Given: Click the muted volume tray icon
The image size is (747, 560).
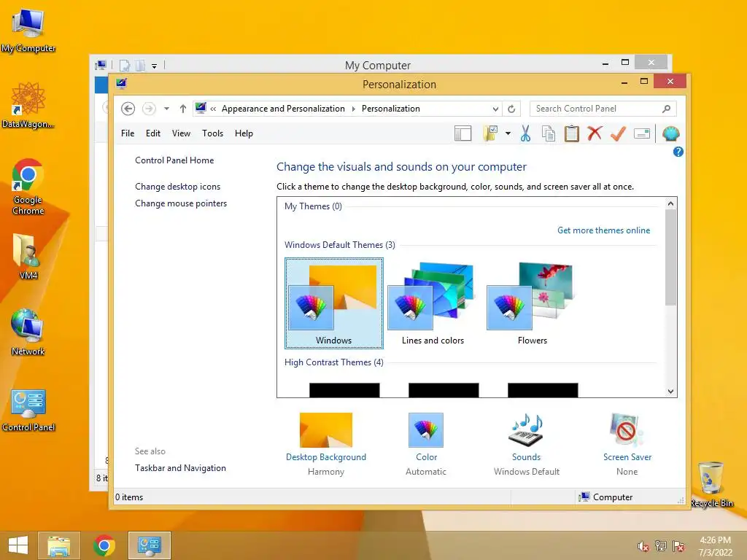Looking at the screenshot, I should pyautogui.click(x=643, y=546).
